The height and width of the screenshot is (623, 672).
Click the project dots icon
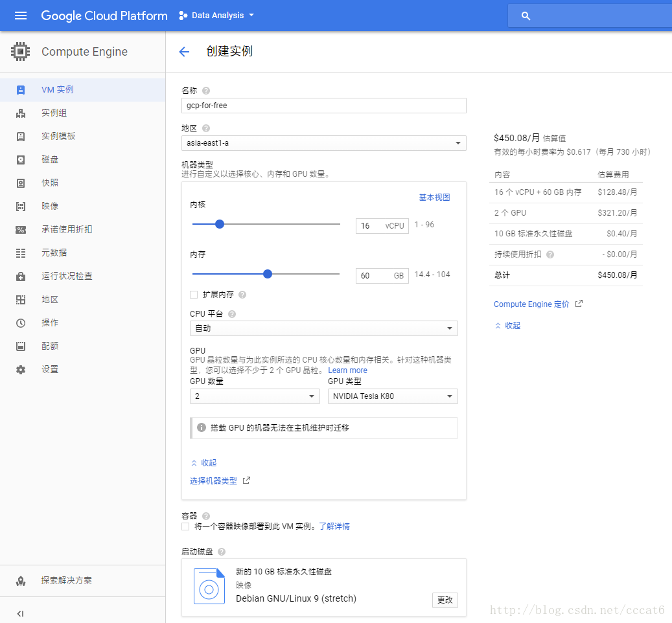click(x=183, y=16)
